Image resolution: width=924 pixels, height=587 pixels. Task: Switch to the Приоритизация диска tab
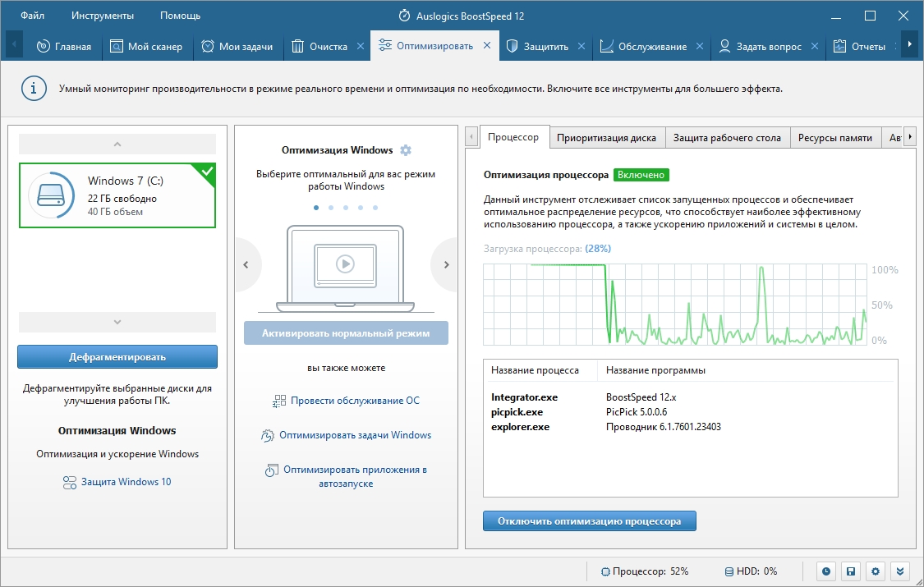(606, 138)
